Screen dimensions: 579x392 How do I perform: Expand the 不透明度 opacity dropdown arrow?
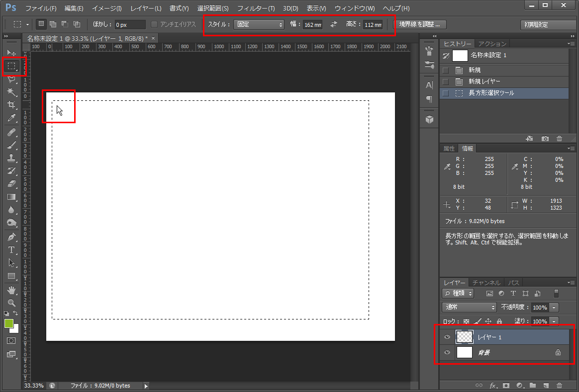554,307
